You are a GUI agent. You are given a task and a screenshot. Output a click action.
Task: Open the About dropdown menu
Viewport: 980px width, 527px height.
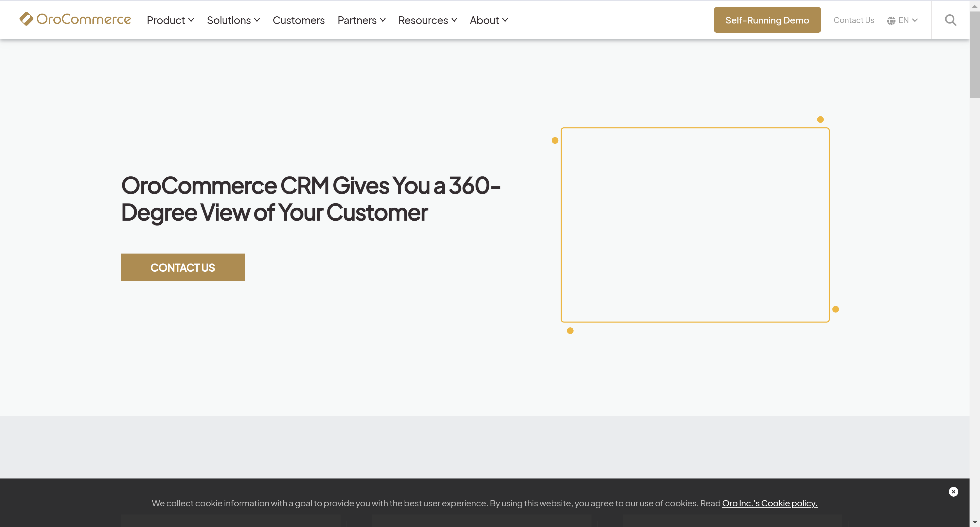tap(489, 20)
